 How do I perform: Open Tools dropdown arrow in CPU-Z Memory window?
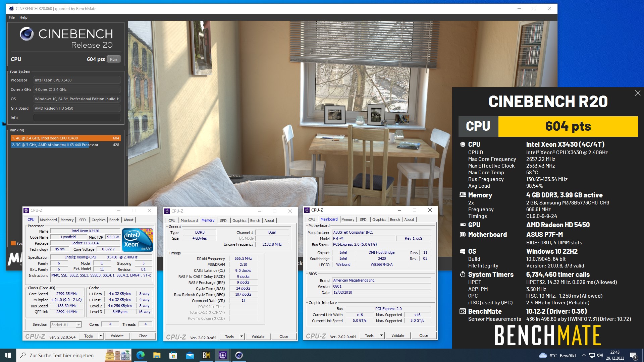pyautogui.click(x=241, y=337)
